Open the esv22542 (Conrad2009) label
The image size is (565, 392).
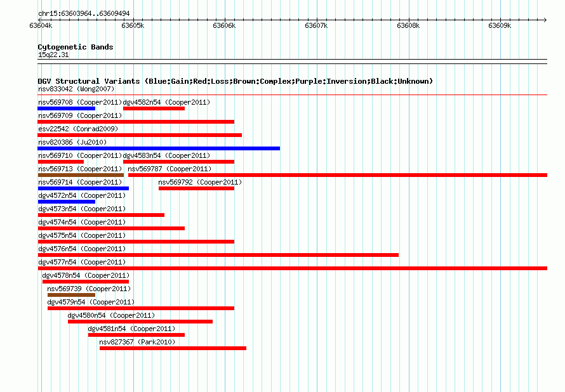pyautogui.click(x=78, y=129)
